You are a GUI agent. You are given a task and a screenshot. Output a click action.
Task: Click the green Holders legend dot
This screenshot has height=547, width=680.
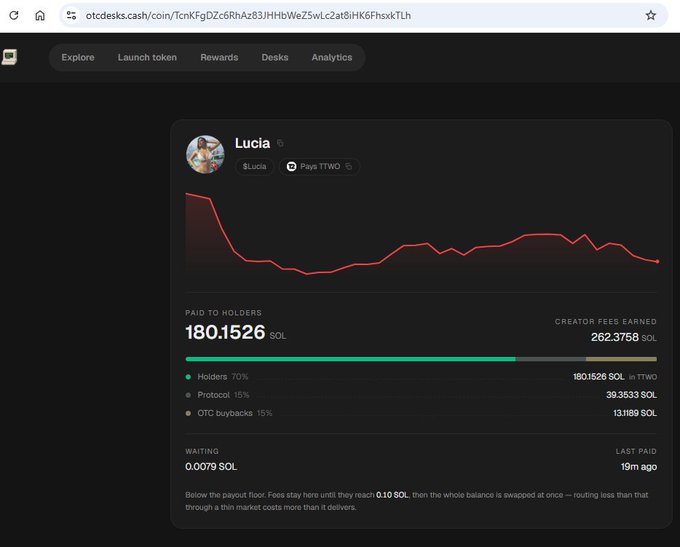coord(188,377)
